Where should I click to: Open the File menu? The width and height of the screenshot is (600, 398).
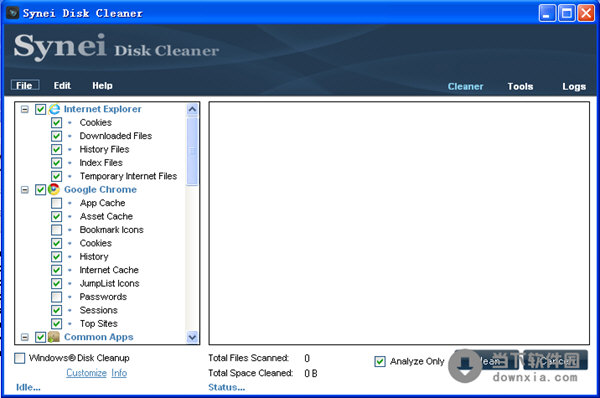coord(25,85)
